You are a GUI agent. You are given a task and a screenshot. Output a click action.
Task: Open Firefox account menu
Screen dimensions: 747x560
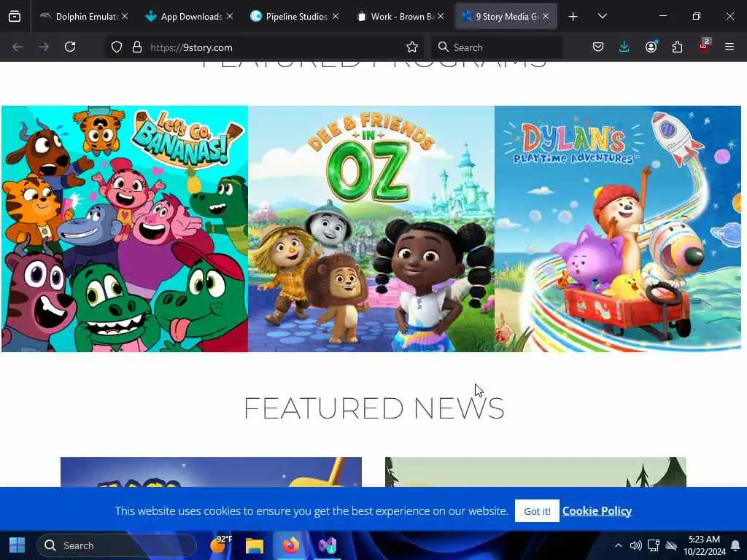click(x=651, y=47)
